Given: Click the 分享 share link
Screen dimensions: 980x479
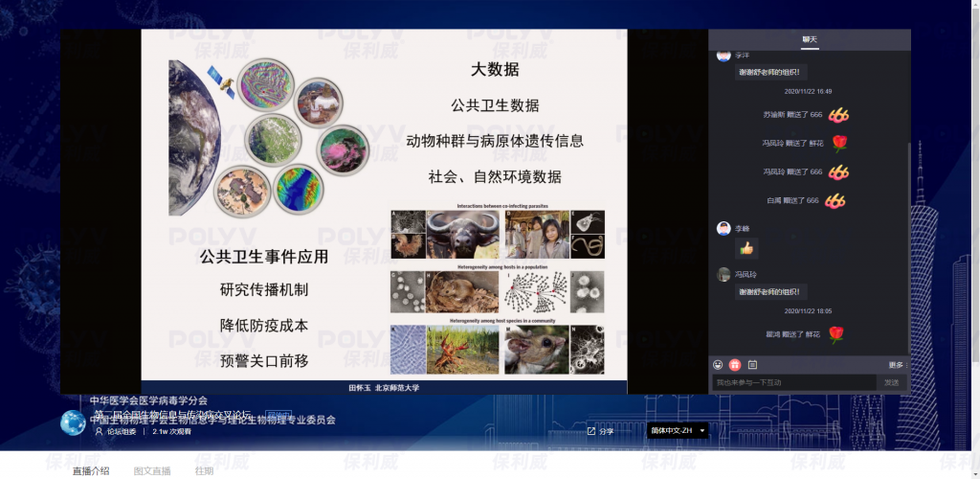Looking at the screenshot, I should click(607, 431).
